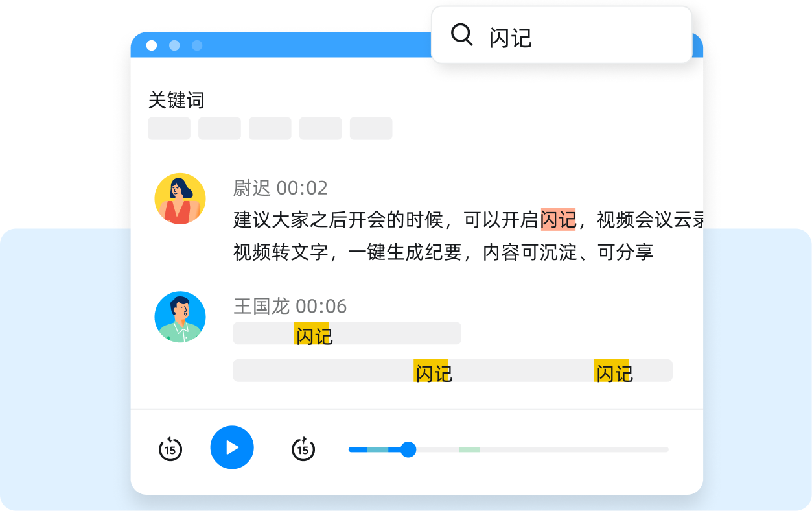
Task: Select the first keyword chip under 关键词
Action: 169,128
